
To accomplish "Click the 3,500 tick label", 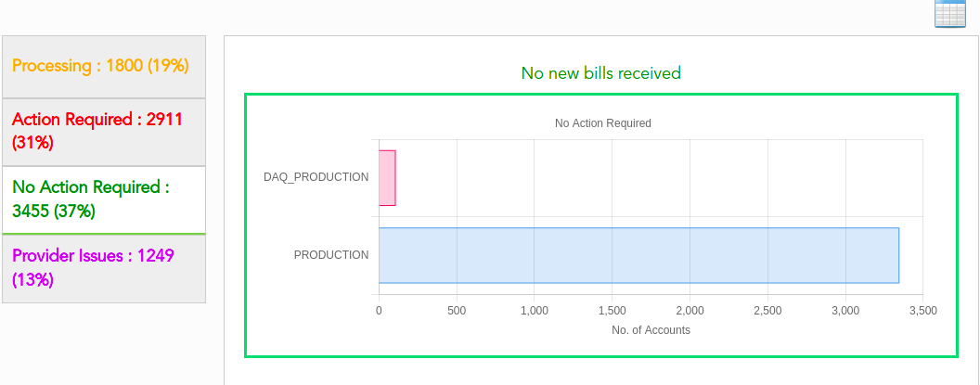I will tap(922, 311).
